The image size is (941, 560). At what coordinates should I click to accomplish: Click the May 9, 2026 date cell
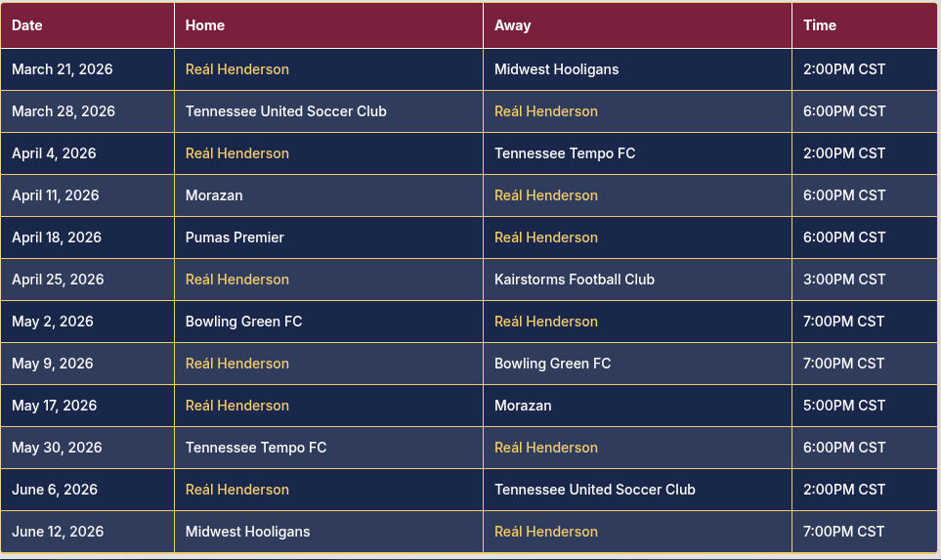53,364
